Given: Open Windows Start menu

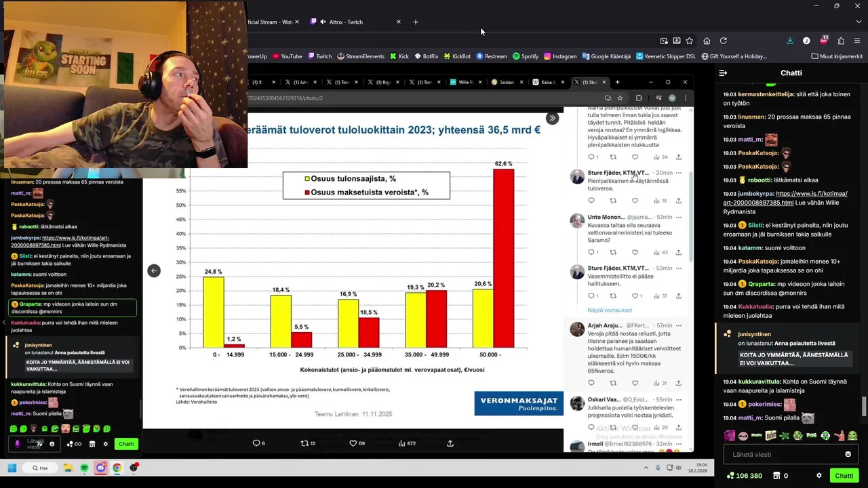Looking at the screenshot, I should 12,468.
